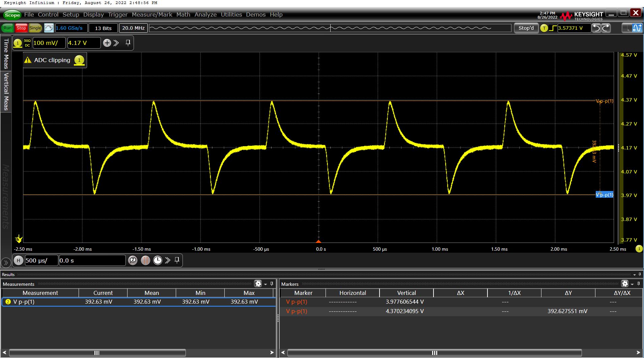Edit the 4.17 V offset field
This screenshot has width=644, height=358.
point(84,43)
